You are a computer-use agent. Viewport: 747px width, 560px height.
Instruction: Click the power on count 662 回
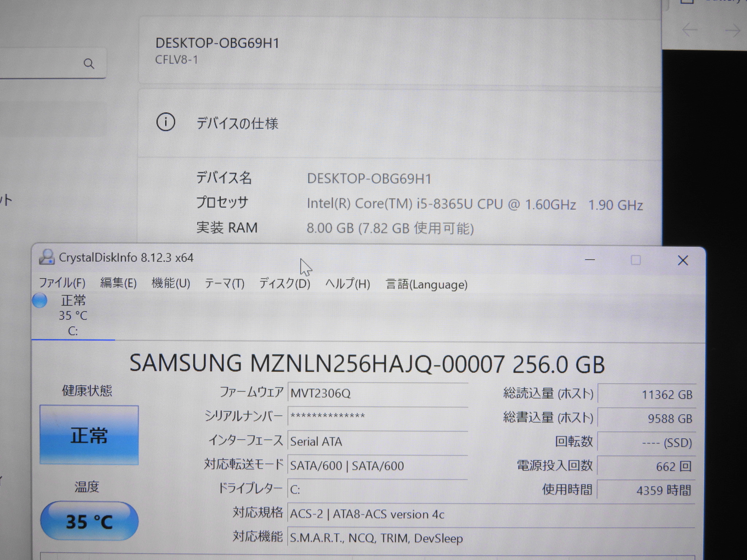coord(647,466)
